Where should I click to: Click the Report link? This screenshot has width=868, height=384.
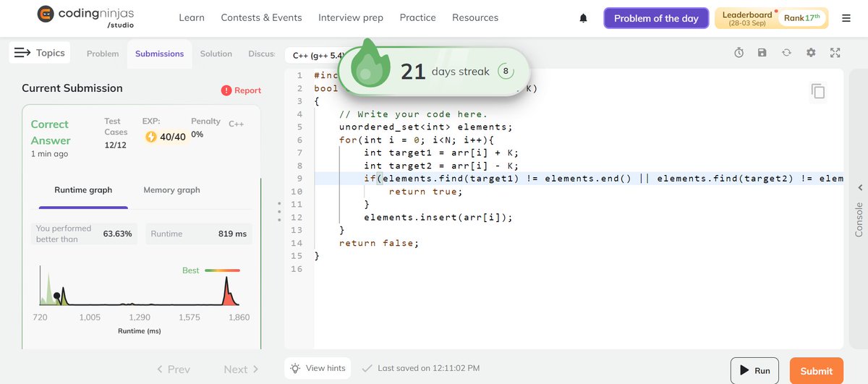coord(247,90)
